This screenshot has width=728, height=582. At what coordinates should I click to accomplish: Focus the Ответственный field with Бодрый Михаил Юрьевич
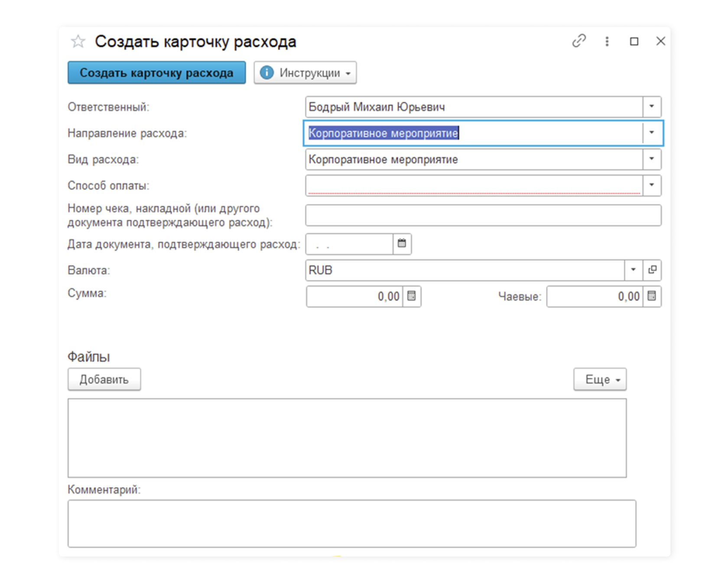[x=474, y=107]
